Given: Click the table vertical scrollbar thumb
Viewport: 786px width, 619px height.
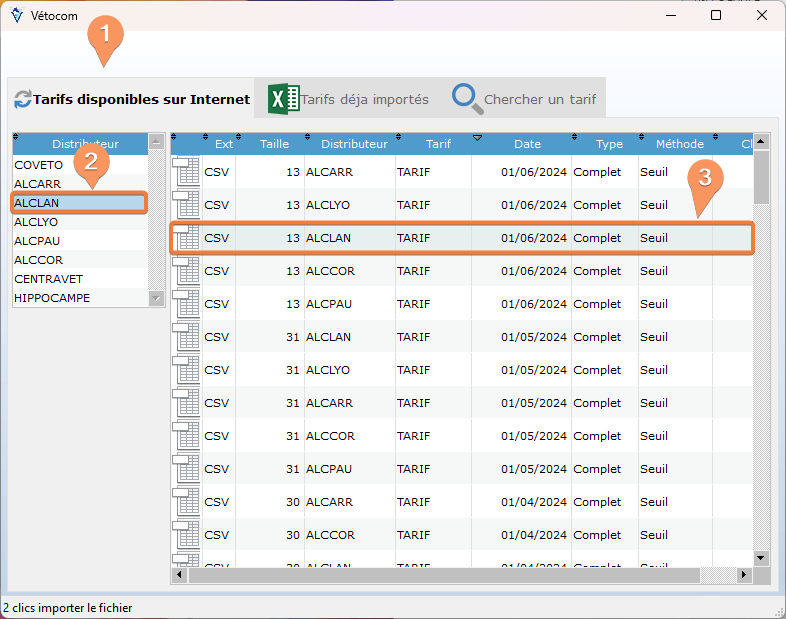Looking at the screenshot, I should click(x=761, y=177).
